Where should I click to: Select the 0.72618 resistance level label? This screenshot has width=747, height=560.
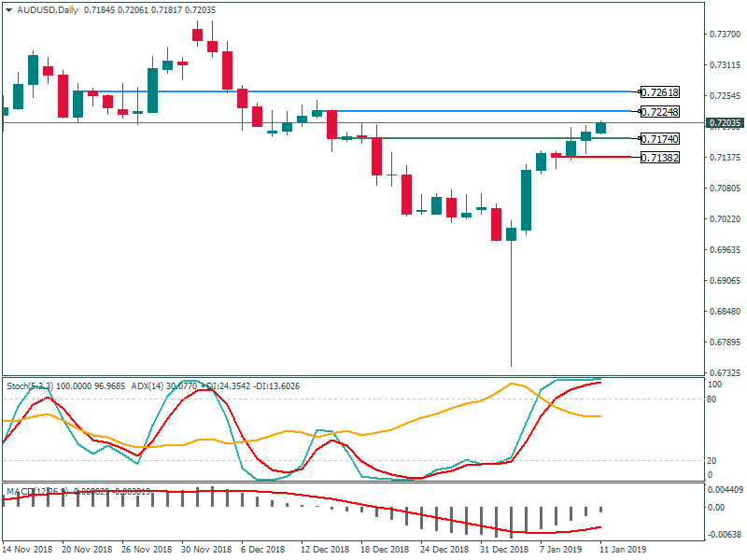660,92
